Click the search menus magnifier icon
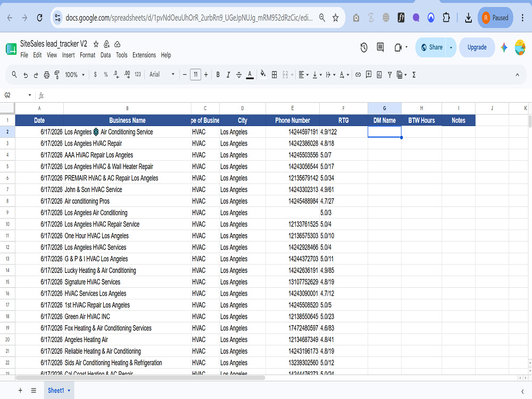 [x=14, y=74]
